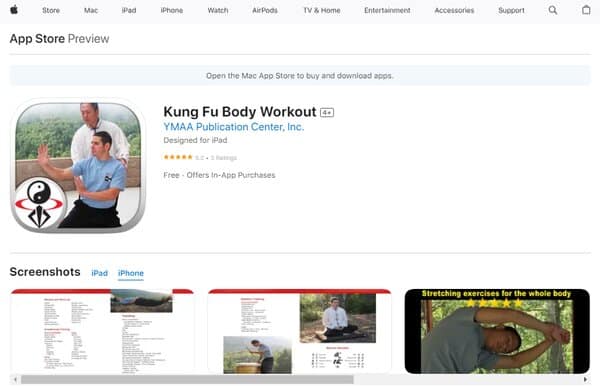Click the left scroll arrow of screenshots

pyautogui.click(x=15, y=380)
